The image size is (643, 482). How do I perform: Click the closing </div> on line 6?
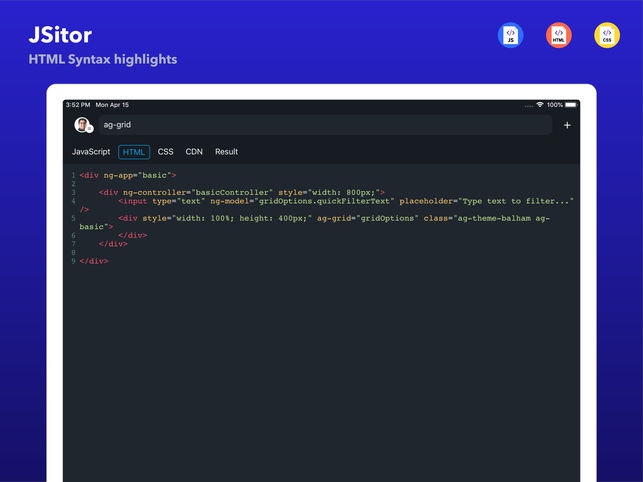(132, 235)
